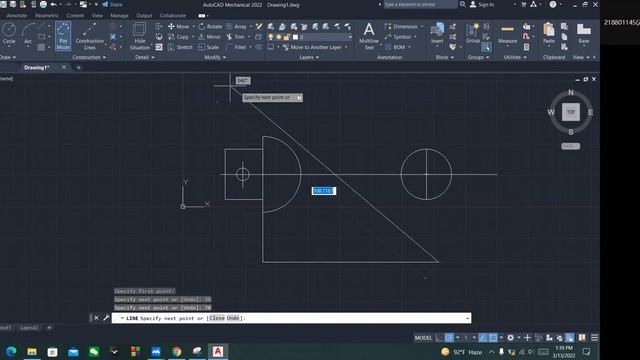The image size is (640, 360).
Task: Expand the Block panel
Action: click(x=444, y=58)
